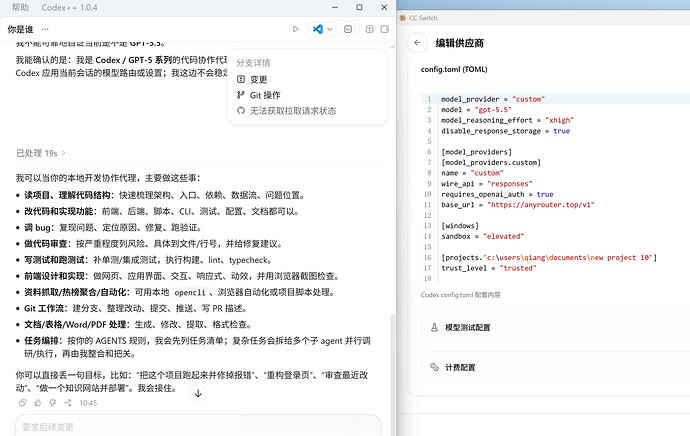This screenshot has height=436, width=690.
Task: Click the thumbs-down icon below the response
Action: pos(53,403)
